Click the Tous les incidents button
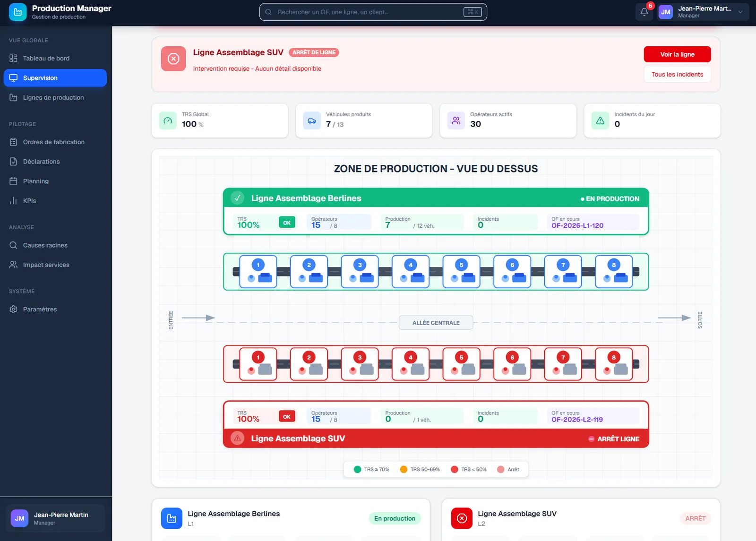Viewport: 756px width, 541px height. pyautogui.click(x=677, y=75)
